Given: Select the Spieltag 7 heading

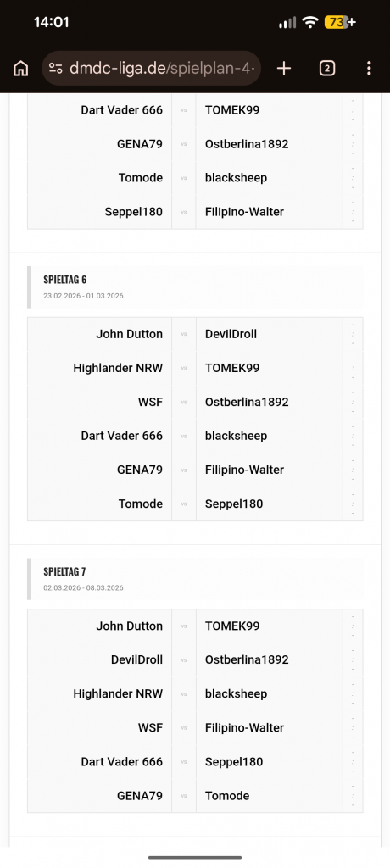Looking at the screenshot, I should point(64,571).
